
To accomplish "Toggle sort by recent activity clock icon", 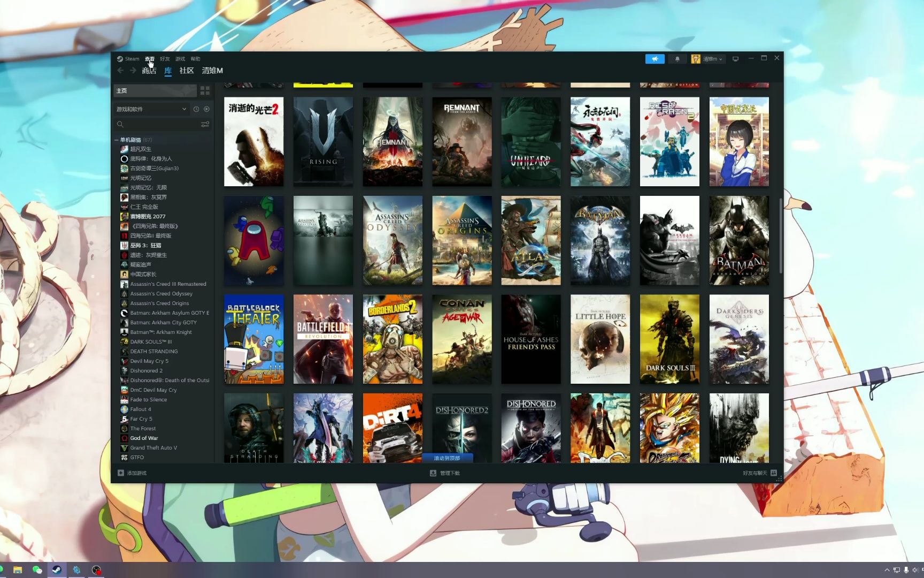I will point(196,109).
